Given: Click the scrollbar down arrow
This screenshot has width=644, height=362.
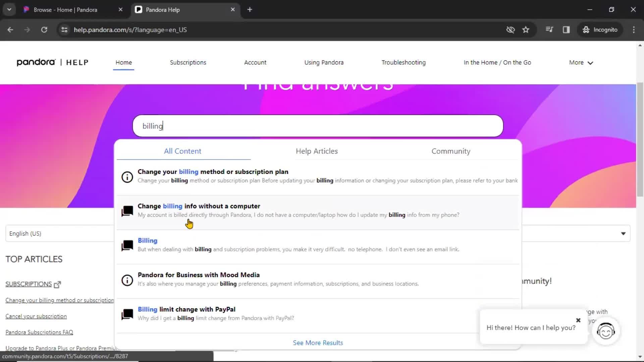Looking at the screenshot, I should 640,357.
